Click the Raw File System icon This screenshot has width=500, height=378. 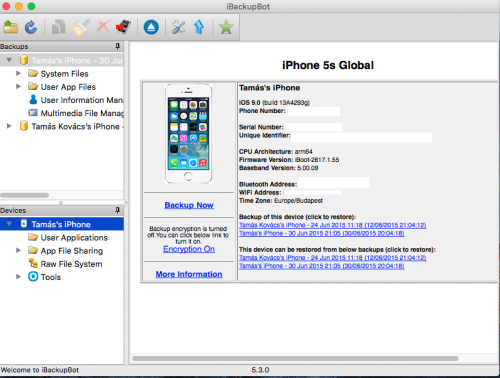point(33,263)
